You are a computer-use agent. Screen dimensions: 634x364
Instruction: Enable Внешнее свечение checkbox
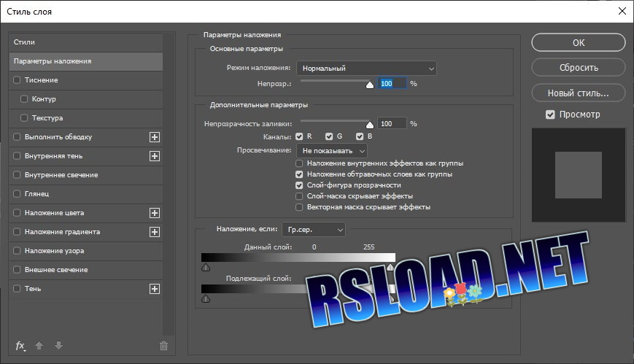(17, 270)
